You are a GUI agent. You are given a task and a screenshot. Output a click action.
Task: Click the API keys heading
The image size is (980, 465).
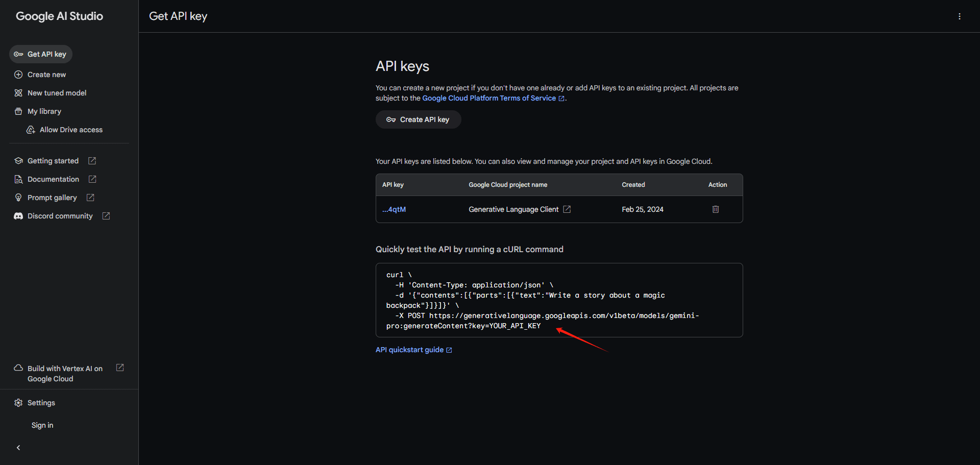(x=402, y=66)
